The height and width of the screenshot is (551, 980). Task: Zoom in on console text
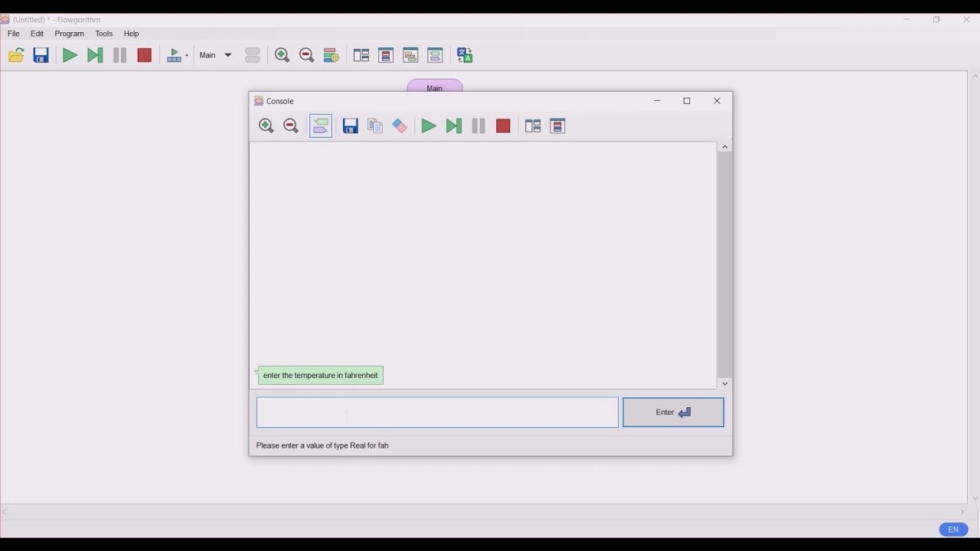pyautogui.click(x=266, y=126)
